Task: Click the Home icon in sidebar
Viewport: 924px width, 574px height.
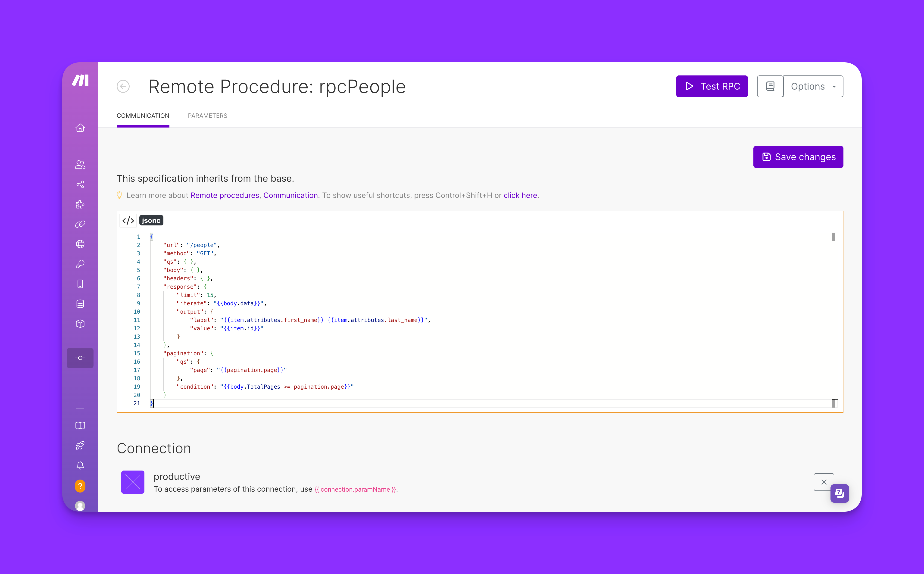Action: (80, 128)
